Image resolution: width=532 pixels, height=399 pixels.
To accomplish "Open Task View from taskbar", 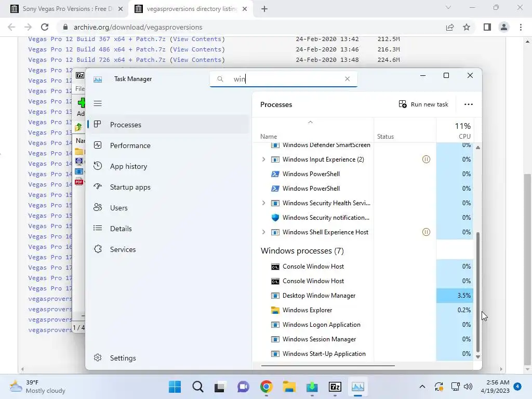I will [x=220, y=387].
